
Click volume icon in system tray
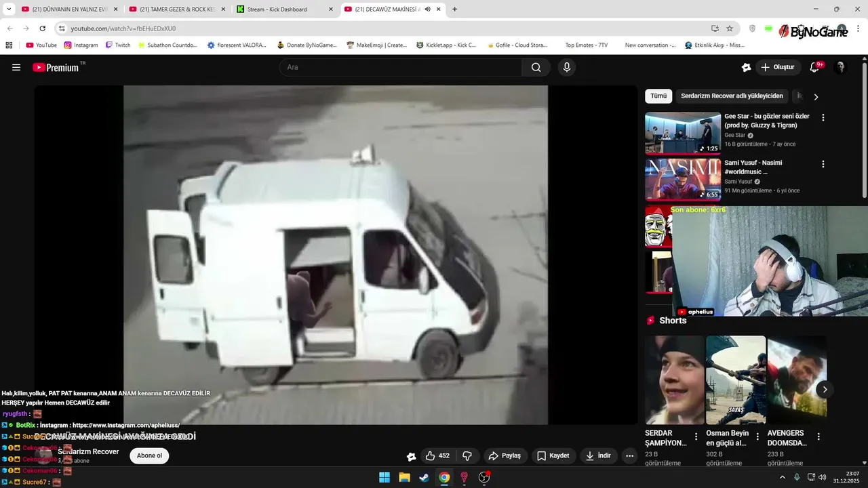pos(823,477)
